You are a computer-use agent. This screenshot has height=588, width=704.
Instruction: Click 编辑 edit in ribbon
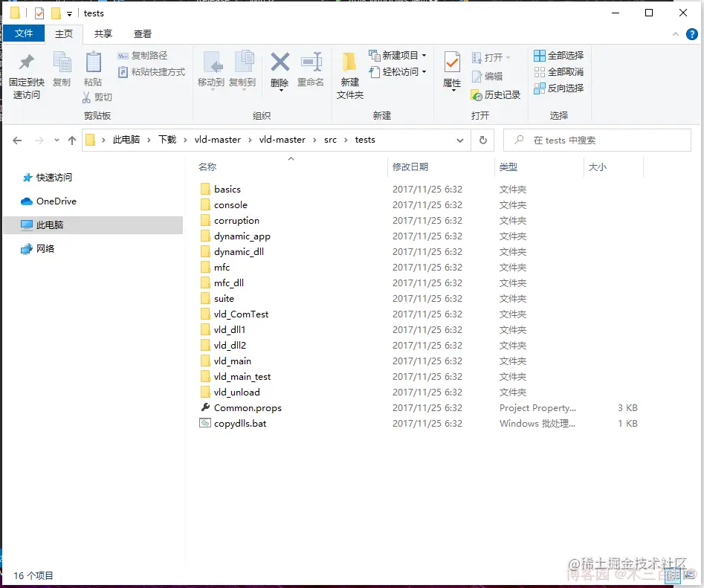click(x=487, y=77)
